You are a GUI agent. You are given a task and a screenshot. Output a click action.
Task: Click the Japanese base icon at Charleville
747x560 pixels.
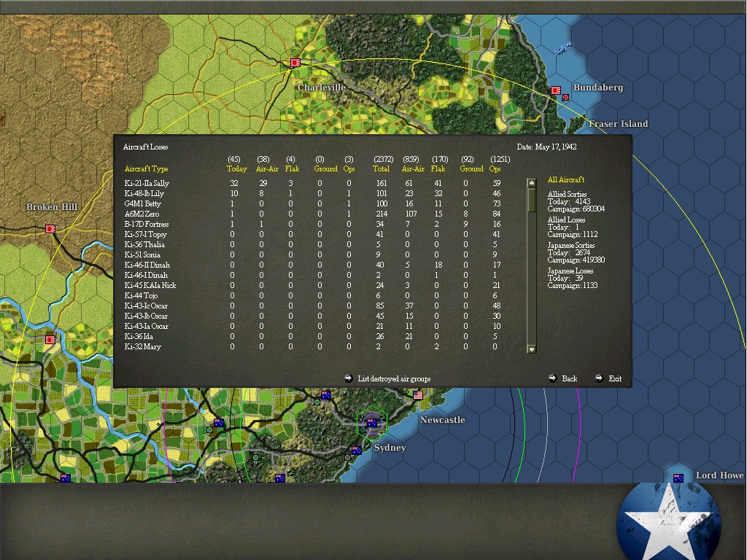tap(295, 63)
